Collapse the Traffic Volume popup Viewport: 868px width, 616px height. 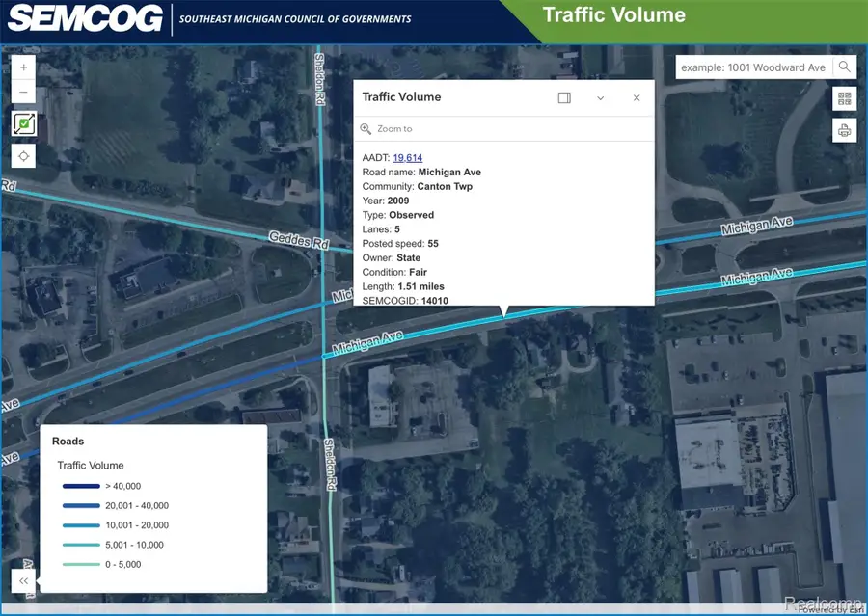[x=600, y=97]
